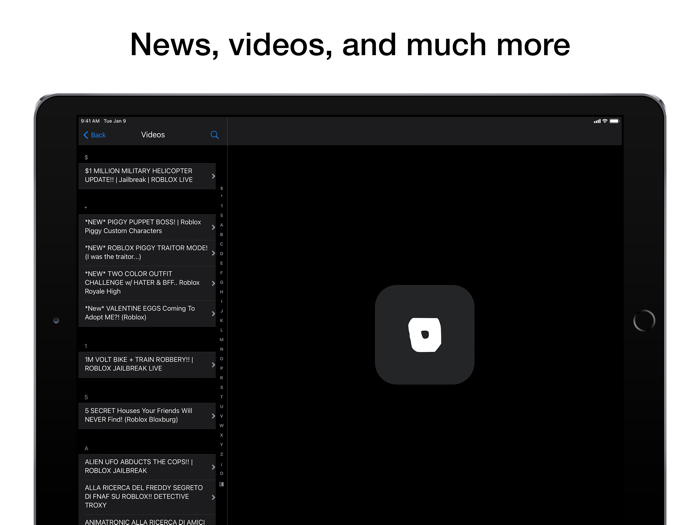Tap the cellular signal bars icon
The image size is (700, 525).
pyautogui.click(x=597, y=121)
